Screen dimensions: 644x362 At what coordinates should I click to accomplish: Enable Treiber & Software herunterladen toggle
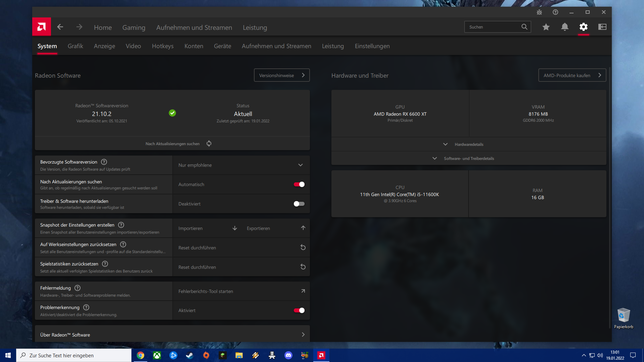pos(299,204)
